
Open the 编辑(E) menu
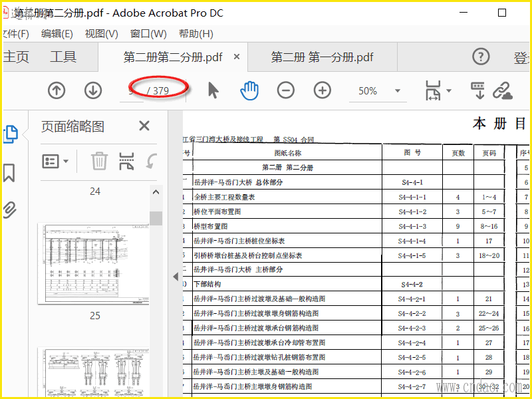[x=57, y=34]
